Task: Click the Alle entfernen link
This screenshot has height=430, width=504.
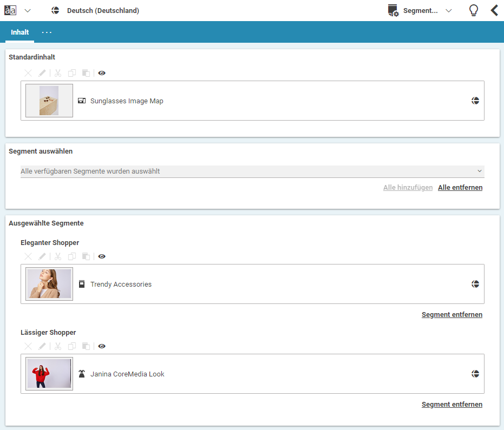Action: pyautogui.click(x=460, y=188)
